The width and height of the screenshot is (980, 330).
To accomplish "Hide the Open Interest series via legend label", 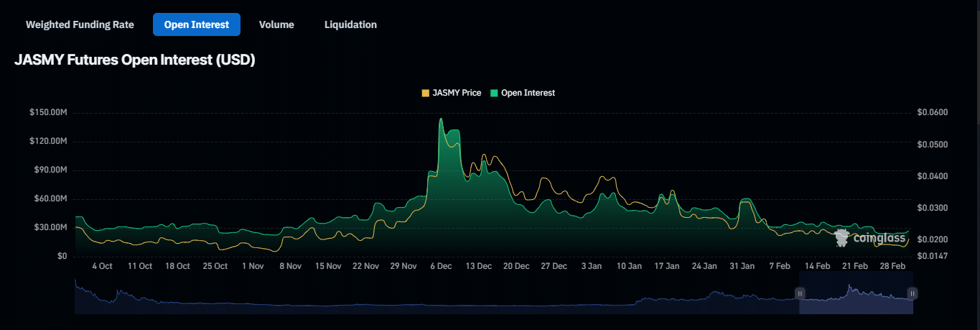I will pos(528,93).
